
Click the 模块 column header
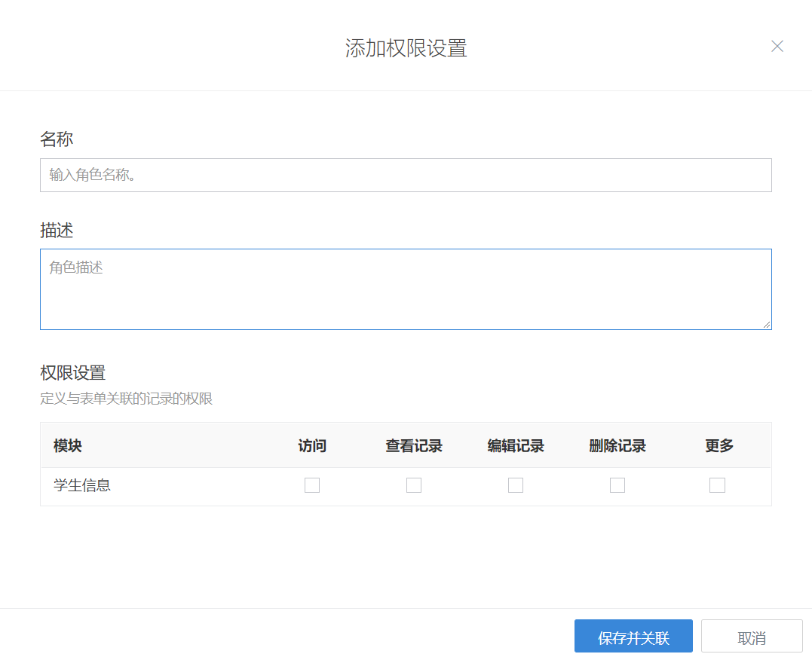pyautogui.click(x=68, y=446)
